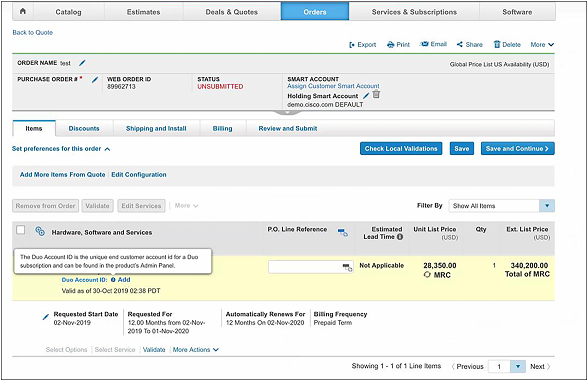Click the Print icon link
The width and height of the screenshot is (588, 381).
click(x=398, y=45)
